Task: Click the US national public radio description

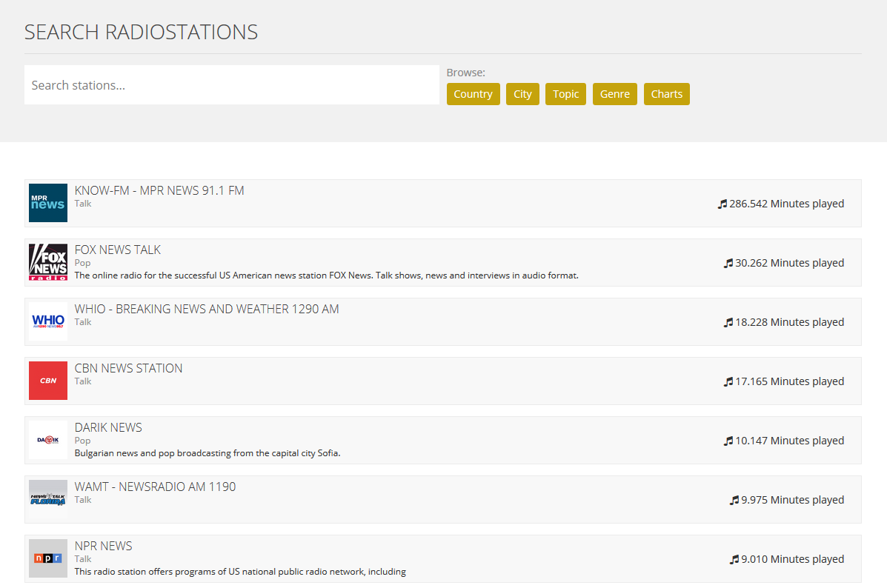Action: point(240,572)
